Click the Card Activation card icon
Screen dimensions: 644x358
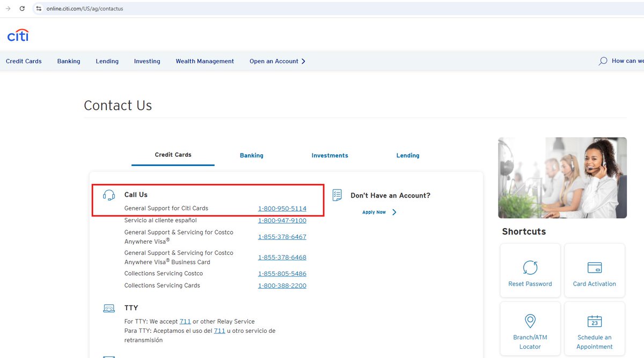pyautogui.click(x=595, y=267)
